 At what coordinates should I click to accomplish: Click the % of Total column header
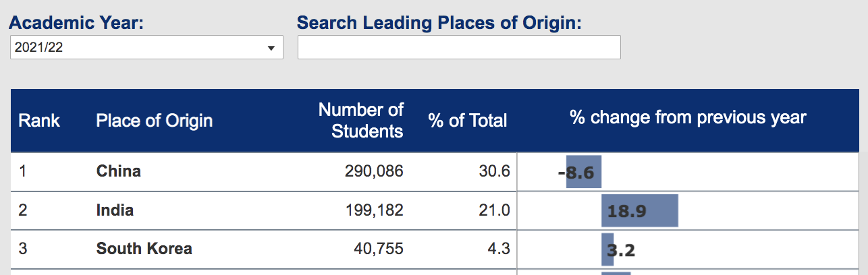click(467, 121)
